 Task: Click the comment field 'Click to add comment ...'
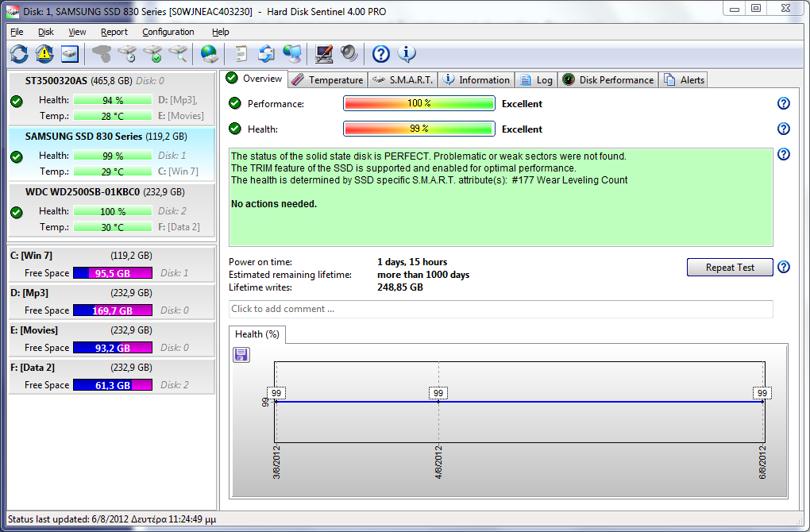[501, 309]
